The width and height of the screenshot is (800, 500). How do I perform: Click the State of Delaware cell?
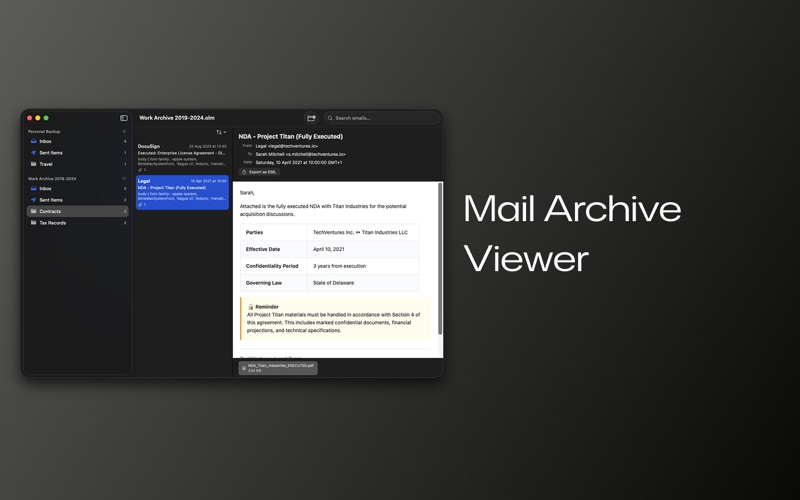363,283
